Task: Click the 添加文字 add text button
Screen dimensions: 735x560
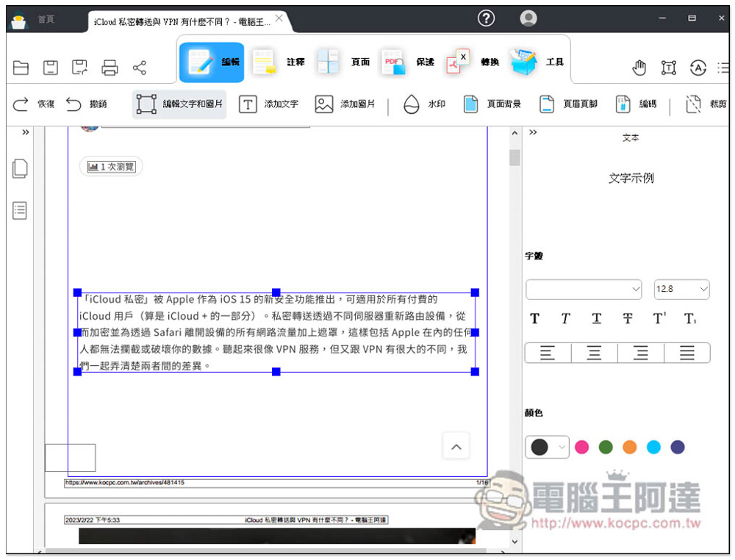Action: (x=269, y=104)
